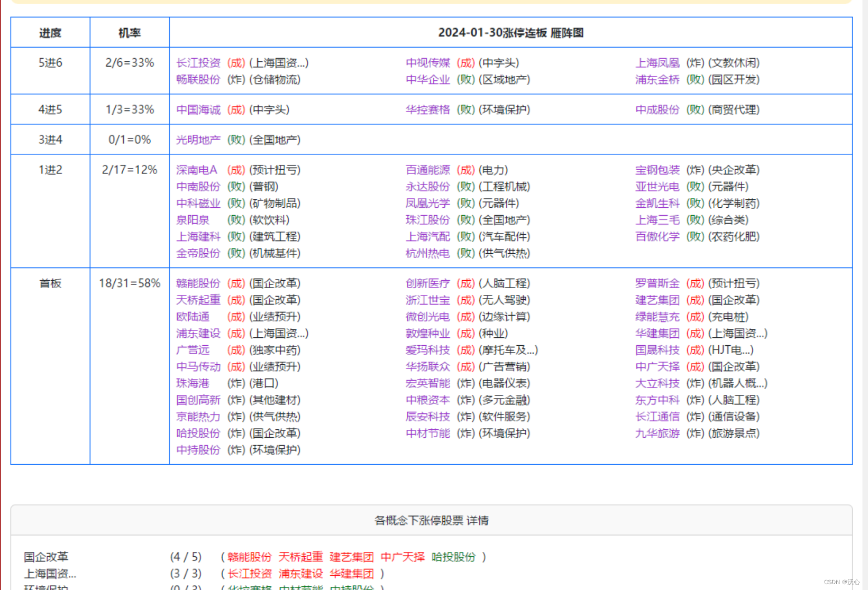The width and height of the screenshot is (868, 590).
Task: Open the 九华旅游 stock link
Action: pos(657,434)
